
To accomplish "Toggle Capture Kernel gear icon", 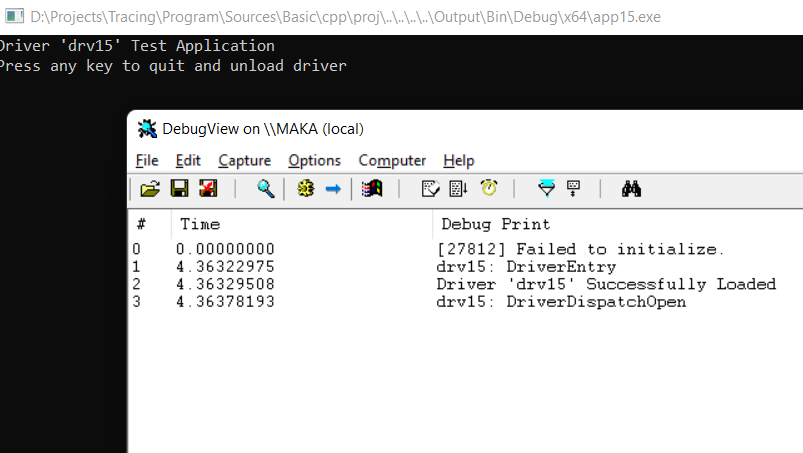I will point(306,189).
